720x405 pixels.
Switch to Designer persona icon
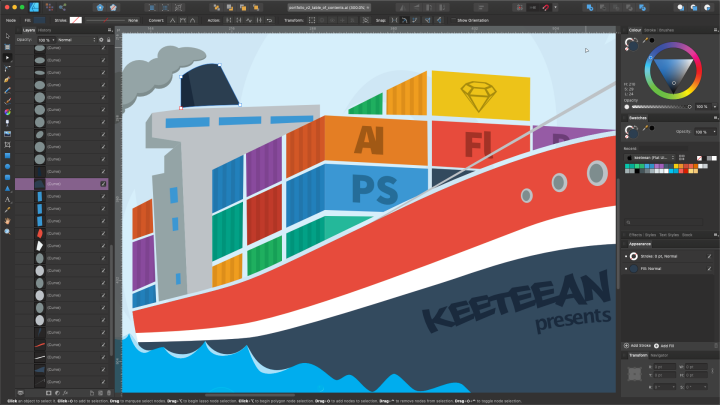point(34,7)
